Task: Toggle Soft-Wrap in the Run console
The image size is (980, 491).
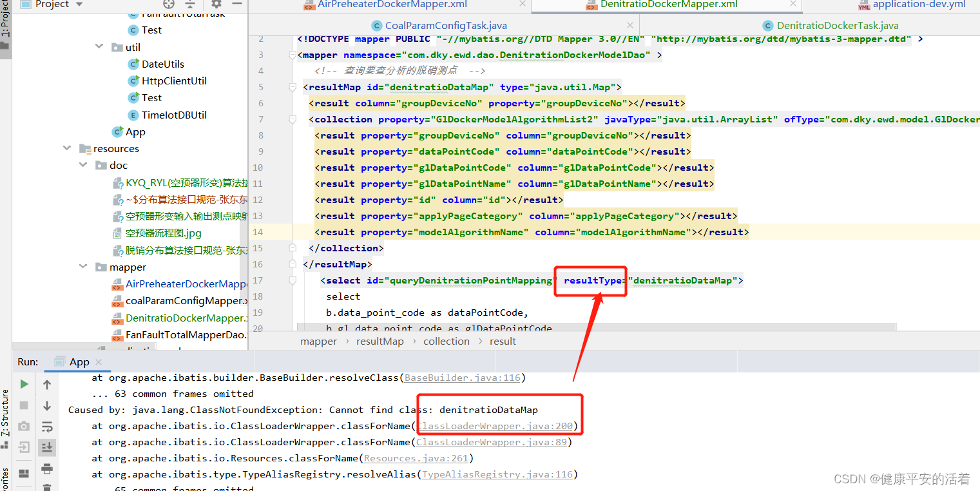Action: click(x=46, y=426)
